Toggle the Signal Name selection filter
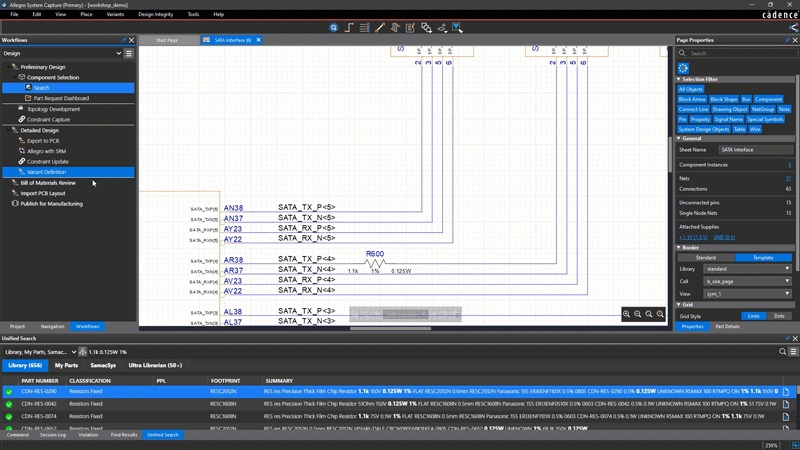 click(x=728, y=119)
